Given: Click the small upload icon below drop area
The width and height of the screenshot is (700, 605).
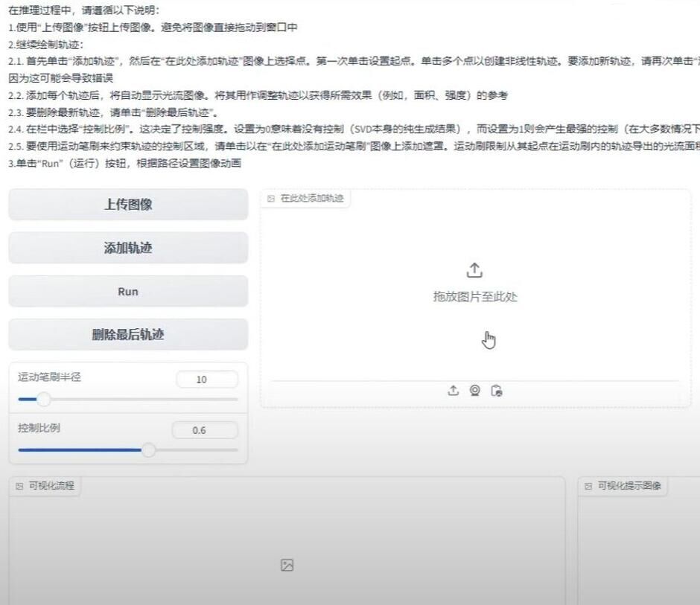Looking at the screenshot, I should pyautogui.click(x=453, y=391).
